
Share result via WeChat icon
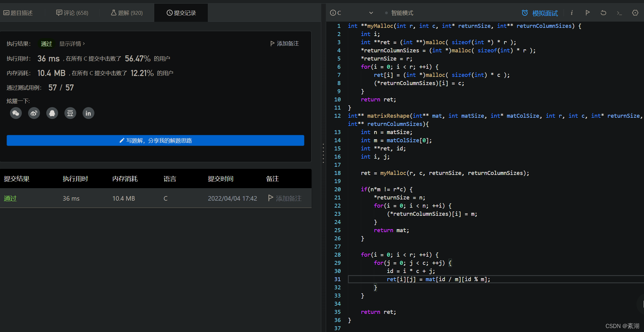(x=16, y=113)
